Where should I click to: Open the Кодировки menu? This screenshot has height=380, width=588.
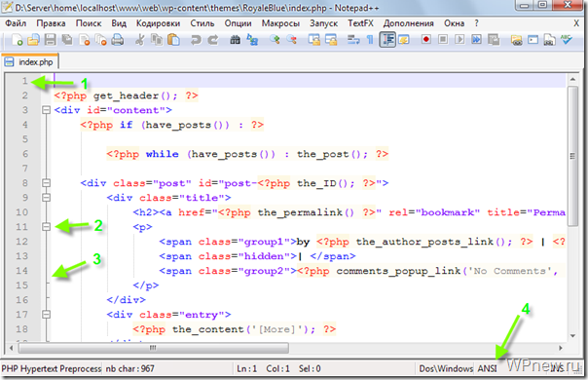tap(158, 23)
